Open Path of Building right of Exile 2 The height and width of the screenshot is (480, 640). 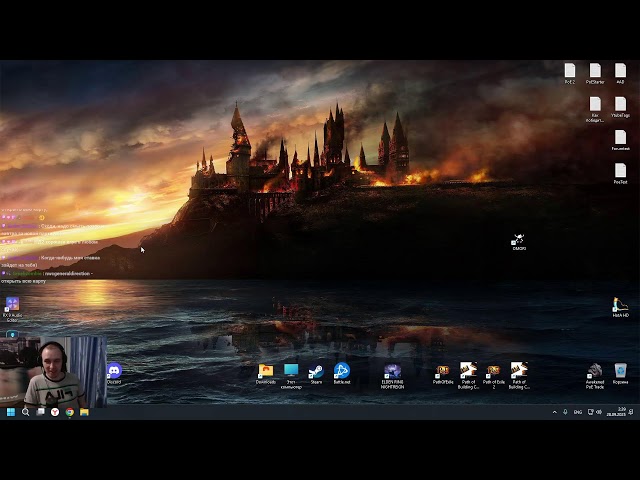pyautogui.click(x=519, y=375)
